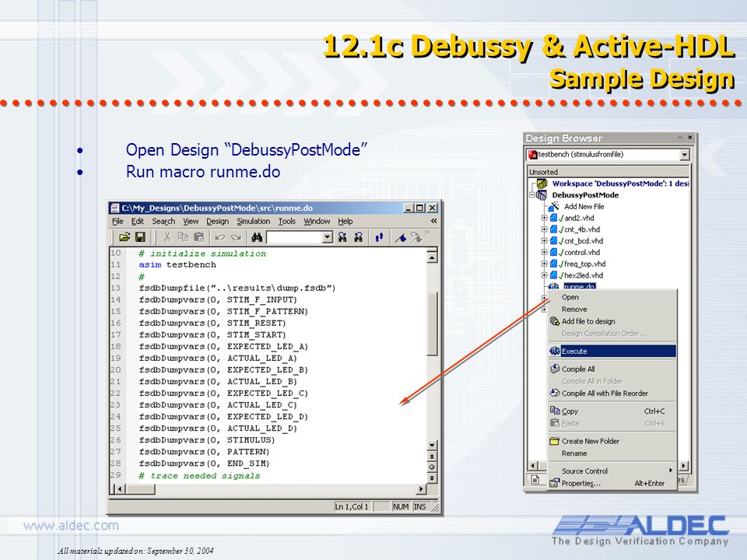Image resolution: width=747 pixels, height=560 pixels.
Task: Expand the toolbar overflow chevron
Action: click(x=427, y=233)
